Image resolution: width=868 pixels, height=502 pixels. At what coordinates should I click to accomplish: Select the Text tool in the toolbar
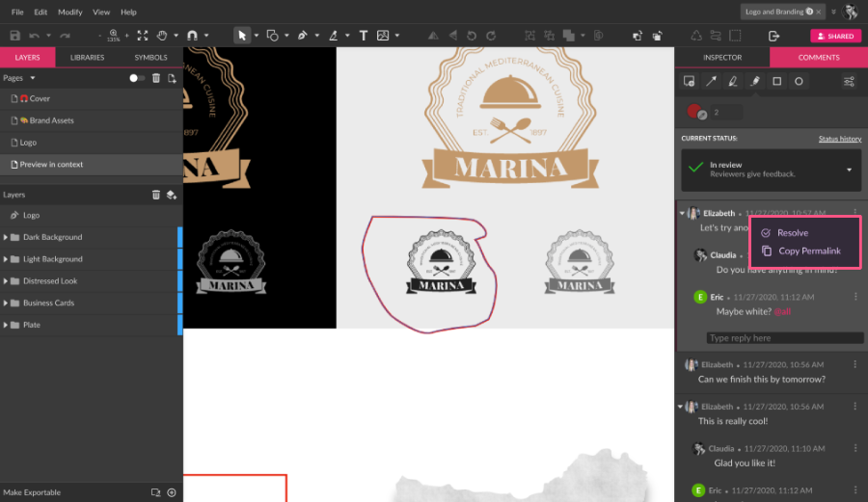point(364,36)
